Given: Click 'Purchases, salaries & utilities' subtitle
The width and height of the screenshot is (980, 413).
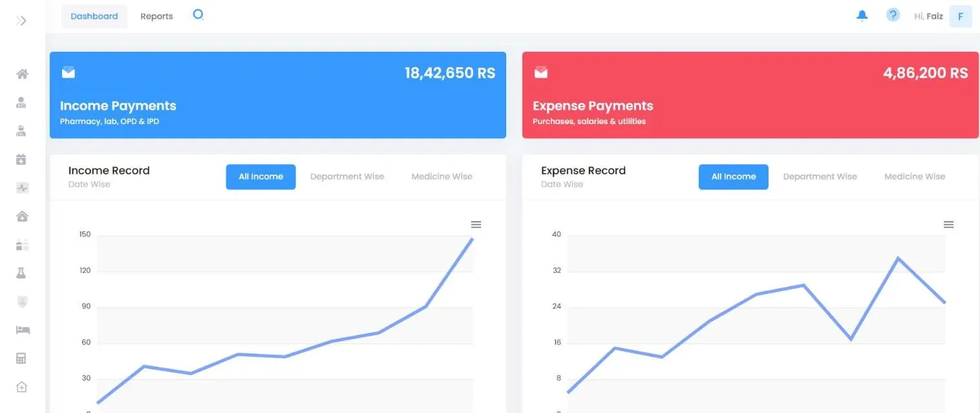Looking at the screenshot, I should 589,122.
